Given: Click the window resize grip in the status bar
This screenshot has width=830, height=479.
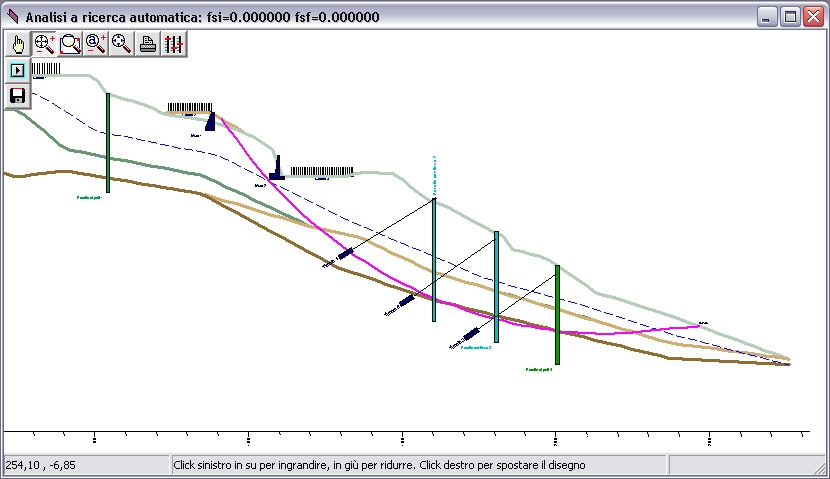Looking at the screenshot, I should point(819,466).
